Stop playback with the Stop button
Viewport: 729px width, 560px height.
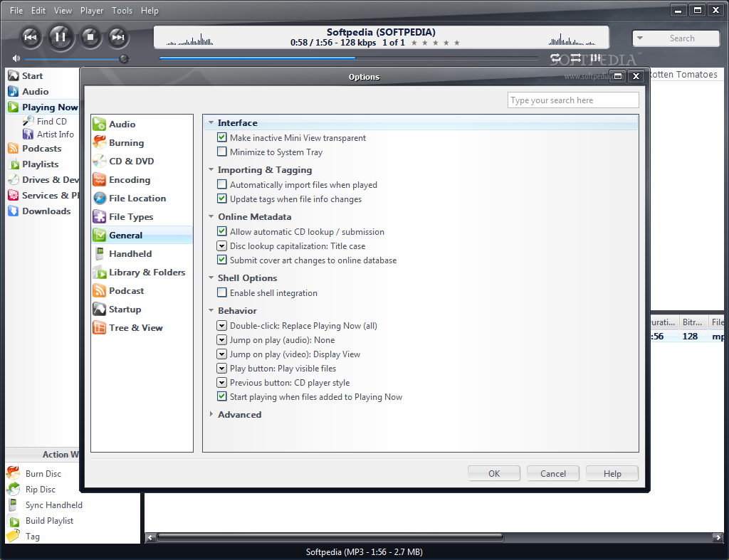[x=90, y=37]
